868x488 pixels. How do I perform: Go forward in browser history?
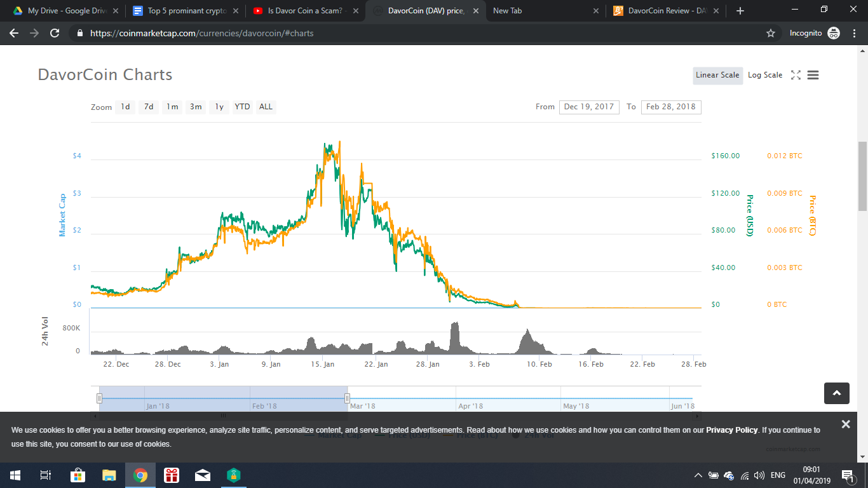34,33
